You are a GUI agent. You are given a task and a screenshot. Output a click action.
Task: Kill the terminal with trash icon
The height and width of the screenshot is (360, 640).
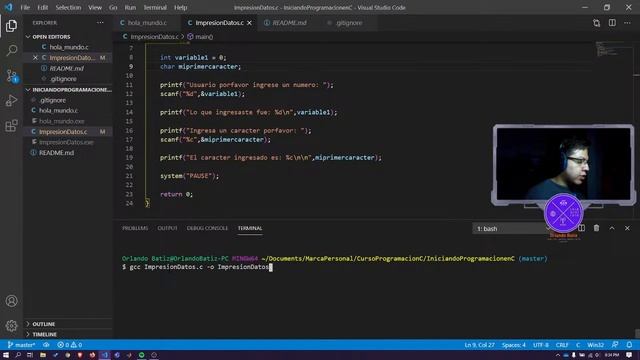point(596,228)
